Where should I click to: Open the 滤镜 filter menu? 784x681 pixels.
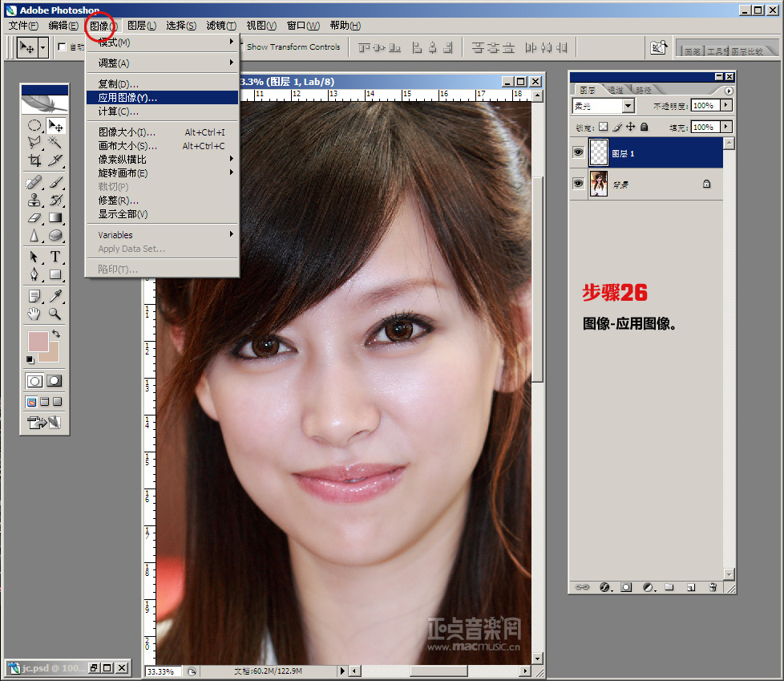click(x=220, y=26)
